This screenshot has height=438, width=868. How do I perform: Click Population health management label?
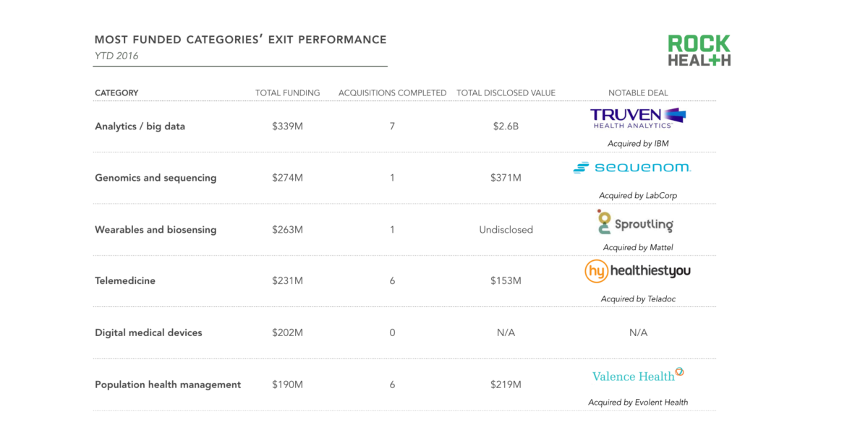point(168,385)
